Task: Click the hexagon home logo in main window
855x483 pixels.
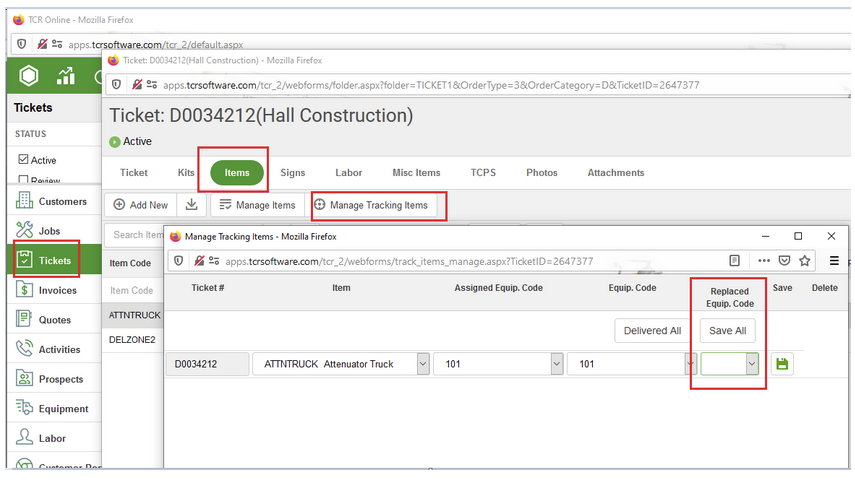Action: pos(28,76)
